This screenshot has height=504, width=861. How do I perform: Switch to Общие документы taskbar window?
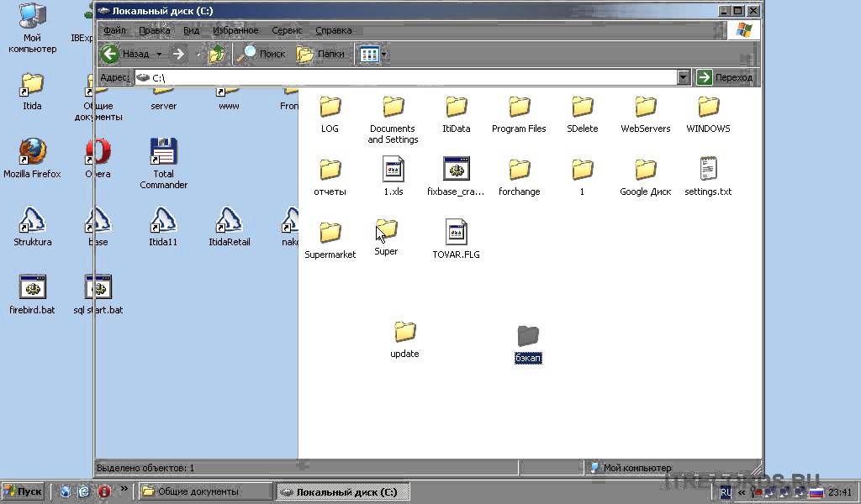click(204, 491)
